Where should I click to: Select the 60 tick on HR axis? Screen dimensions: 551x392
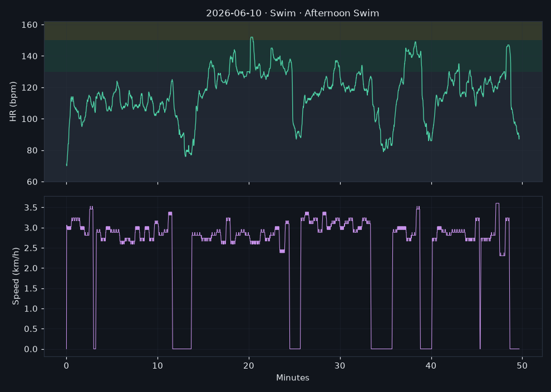click(x=32, y=182)
